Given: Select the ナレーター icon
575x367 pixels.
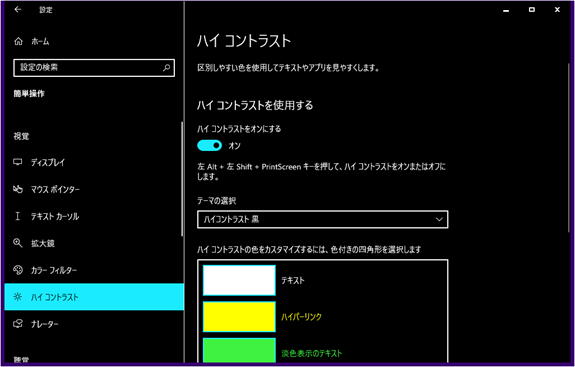Looking at the screenshot, I should (x=18, y=324).
